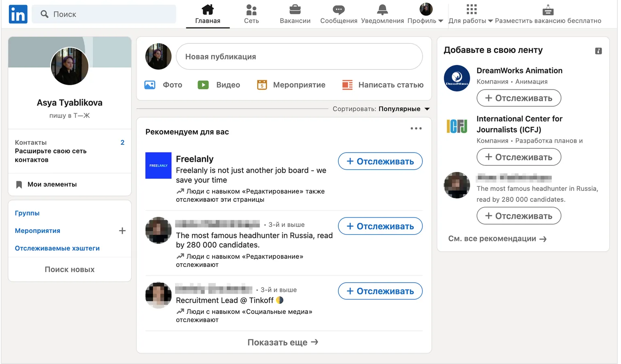Screen dimensions: 621x364
Task: Open the headhunter's avatar in feed recommendations
Action: point(158,230)
